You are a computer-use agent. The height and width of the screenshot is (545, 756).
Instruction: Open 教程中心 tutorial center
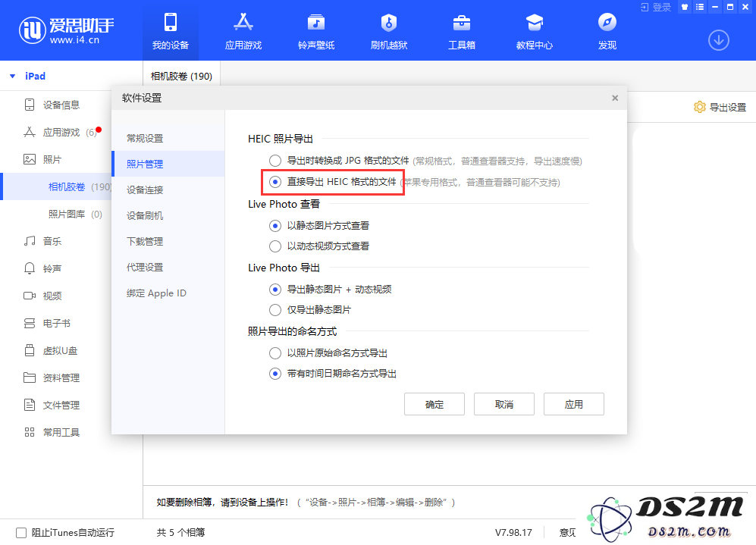click(x=535, y=31)
